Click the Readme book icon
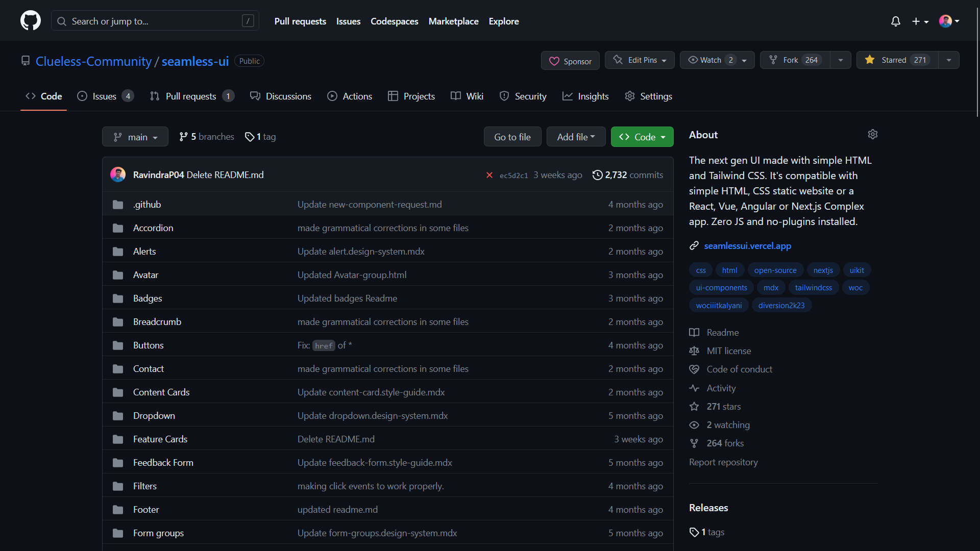Viewport: 980px width, 551px height. (x=694, y=333)
